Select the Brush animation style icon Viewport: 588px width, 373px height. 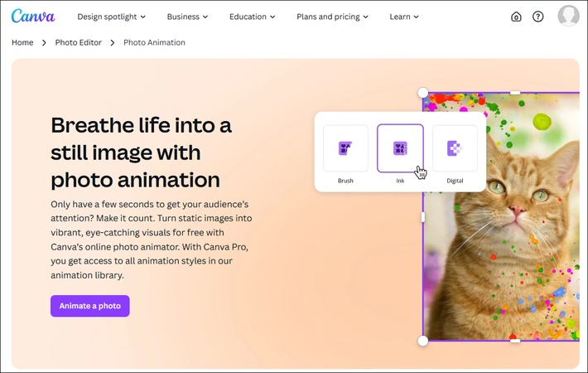(345, 148)
